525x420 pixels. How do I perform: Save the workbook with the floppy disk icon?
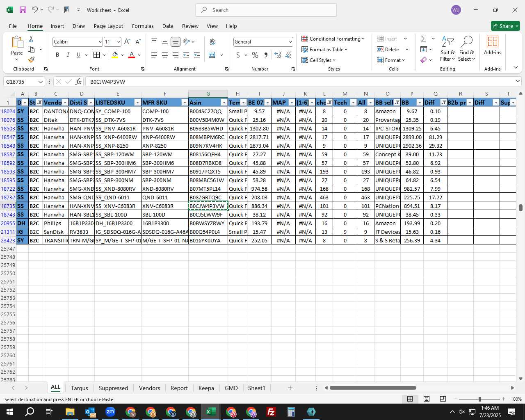(x=23, y=10)
